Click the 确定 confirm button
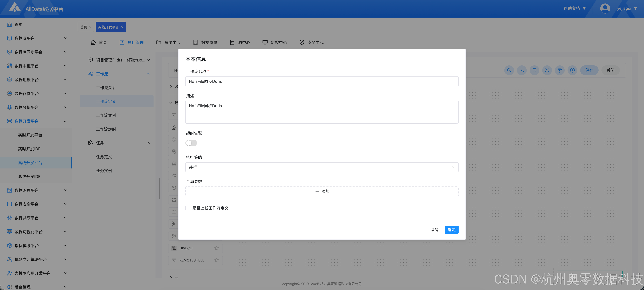This screenshot has height=290, width=644. (452, 230)
